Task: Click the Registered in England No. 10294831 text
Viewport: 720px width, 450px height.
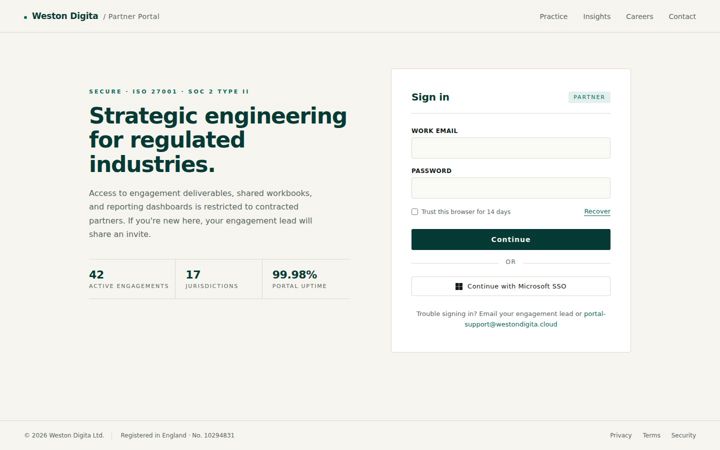Action: click(177, 435)
